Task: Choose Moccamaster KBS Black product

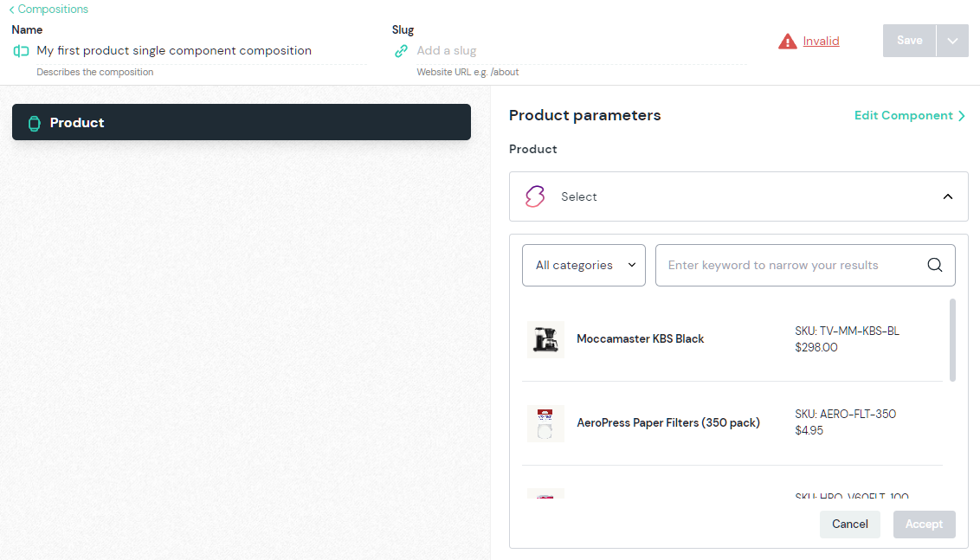Action: click(641, 339)
